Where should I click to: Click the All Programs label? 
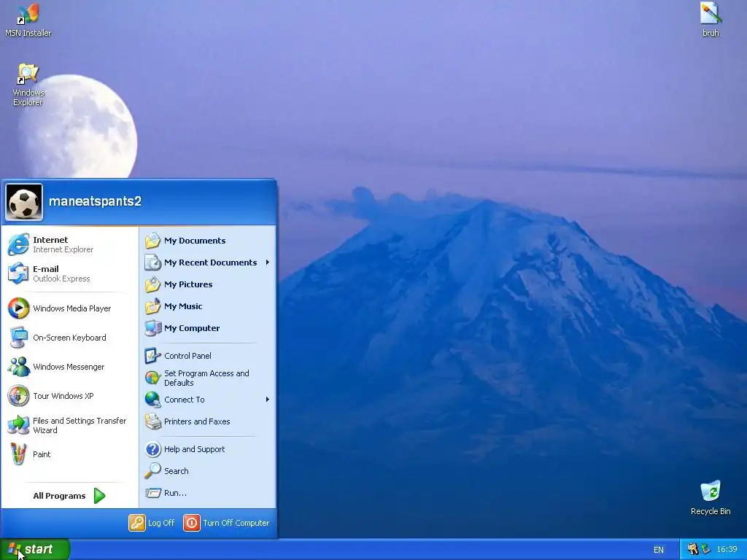59,496
